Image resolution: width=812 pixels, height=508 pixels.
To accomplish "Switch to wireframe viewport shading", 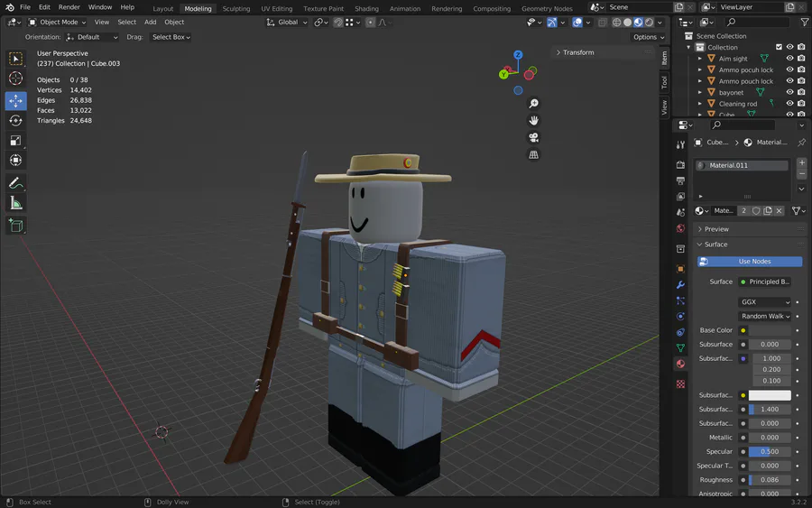I will pyautogui.click(x=616, y=23).
